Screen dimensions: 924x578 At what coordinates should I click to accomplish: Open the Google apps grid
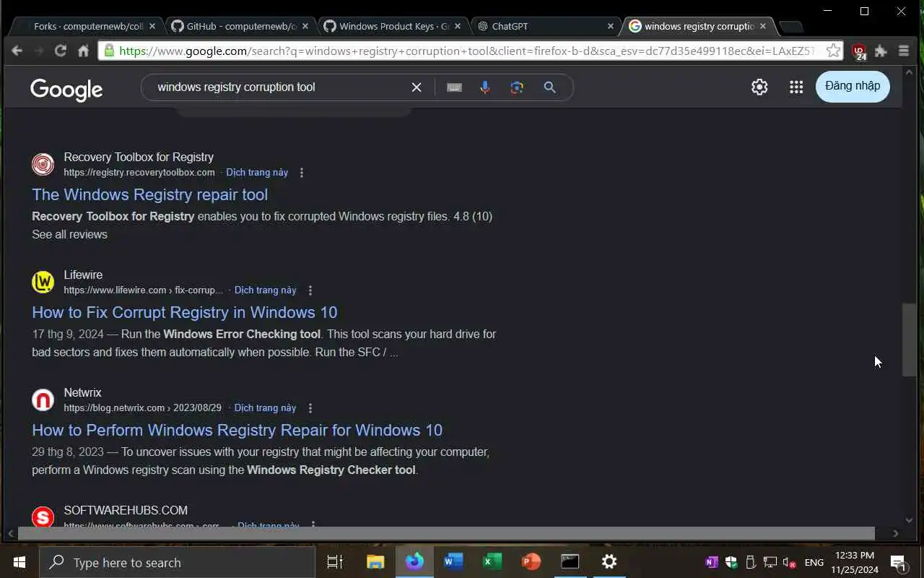(x=796, y=87)
